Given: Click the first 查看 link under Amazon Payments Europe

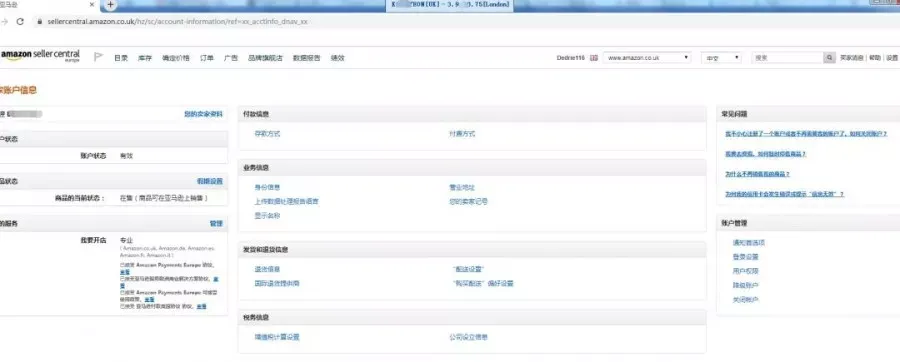Looking at the screenshot, I should (125, 272).
